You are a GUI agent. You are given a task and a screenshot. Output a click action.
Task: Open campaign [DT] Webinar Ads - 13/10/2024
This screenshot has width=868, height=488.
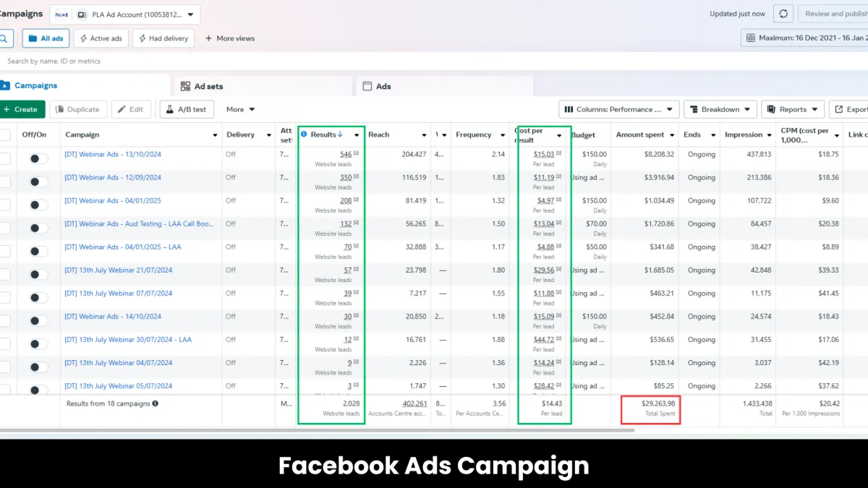113,154
